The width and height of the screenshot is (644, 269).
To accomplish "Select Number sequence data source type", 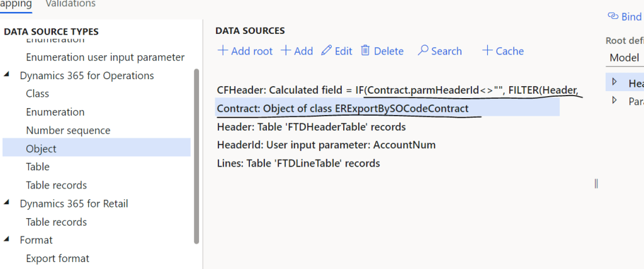I will (x=68, y=131).
